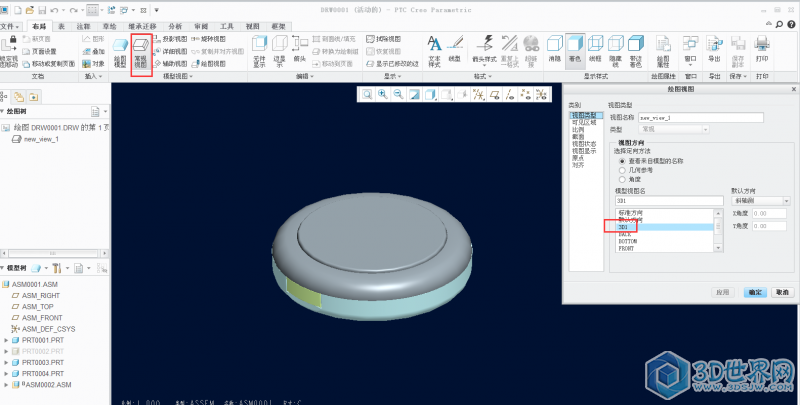This screenshot has width=800, height=405.
Task: Click the 绘图模型 drawing model icon
Action: pos(120,53)
